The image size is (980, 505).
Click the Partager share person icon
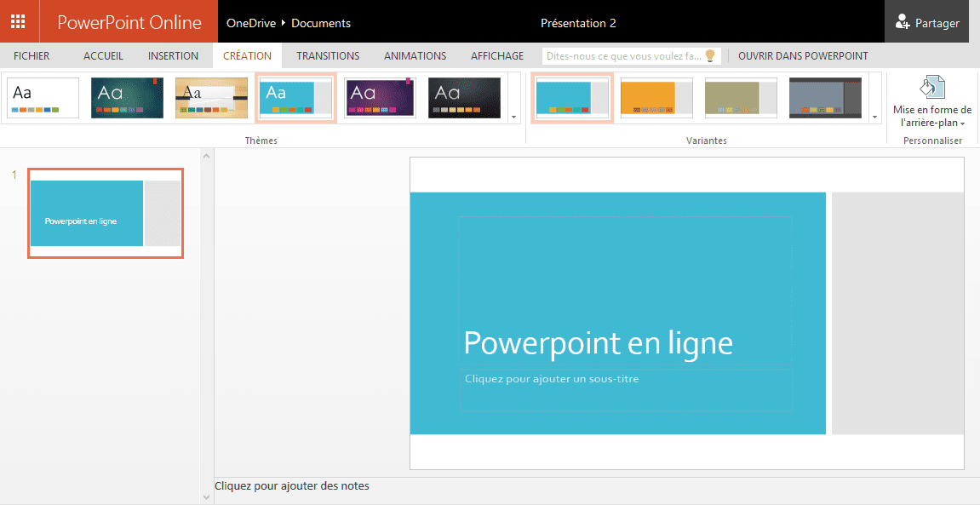click(902, 22)
